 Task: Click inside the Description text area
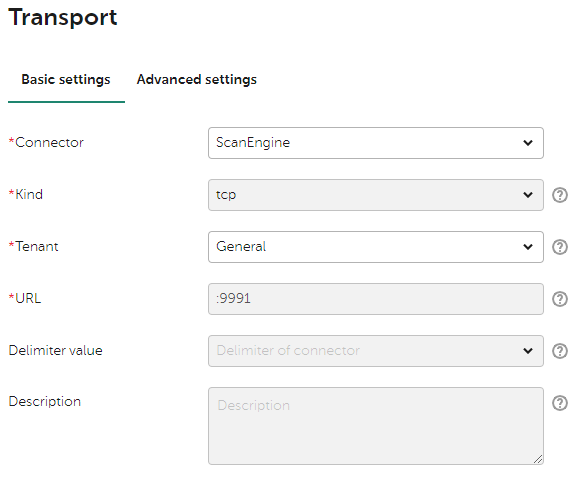coord(376,426)
